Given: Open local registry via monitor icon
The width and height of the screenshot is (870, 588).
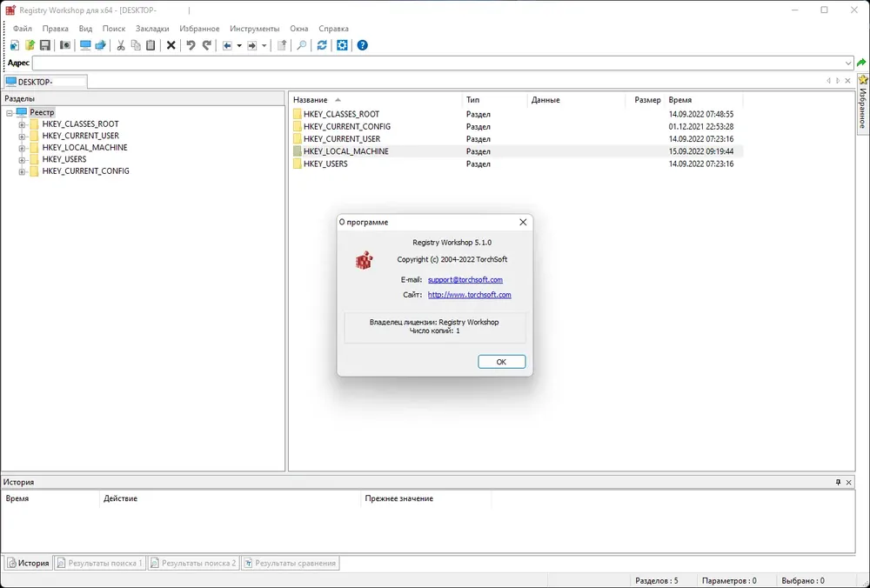Looking at the screenshot, I should [85, 45].
